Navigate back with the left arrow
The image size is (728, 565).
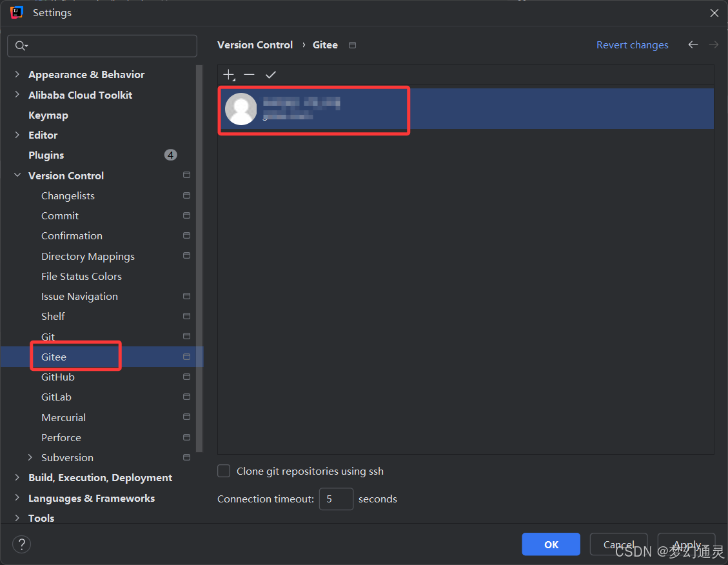pyautogui.click(x=693, y=45)
